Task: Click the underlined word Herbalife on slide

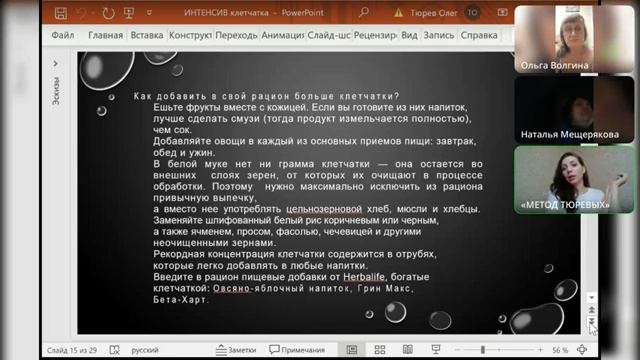Action: pos(364,277)
